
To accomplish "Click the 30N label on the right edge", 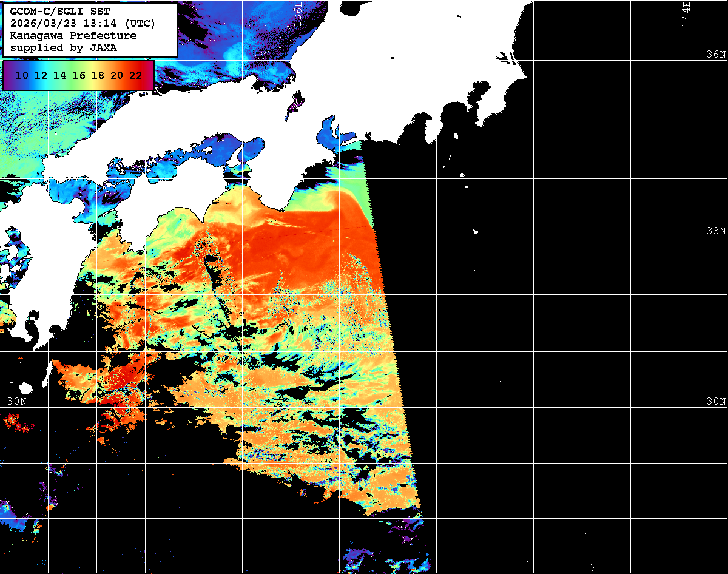I will 716,402.
